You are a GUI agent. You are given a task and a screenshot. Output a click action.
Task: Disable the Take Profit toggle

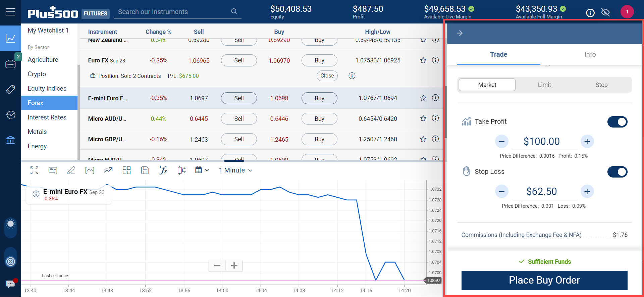(617, 122)
